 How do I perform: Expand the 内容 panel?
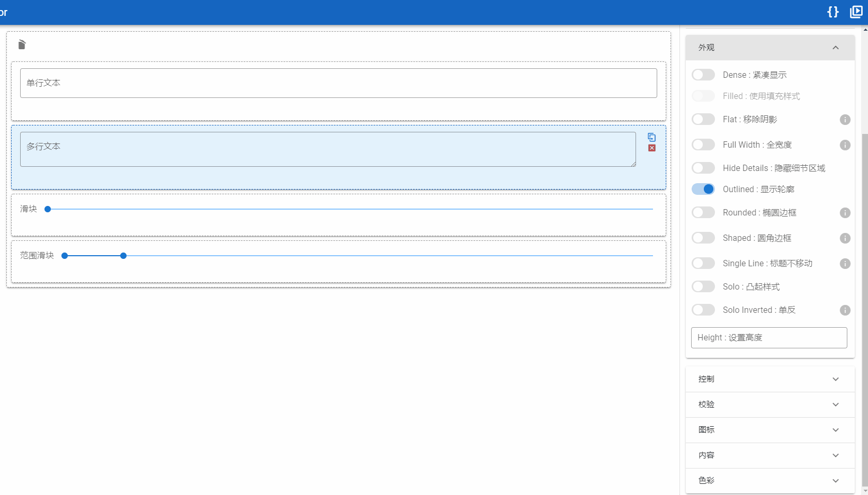point(770,455)
